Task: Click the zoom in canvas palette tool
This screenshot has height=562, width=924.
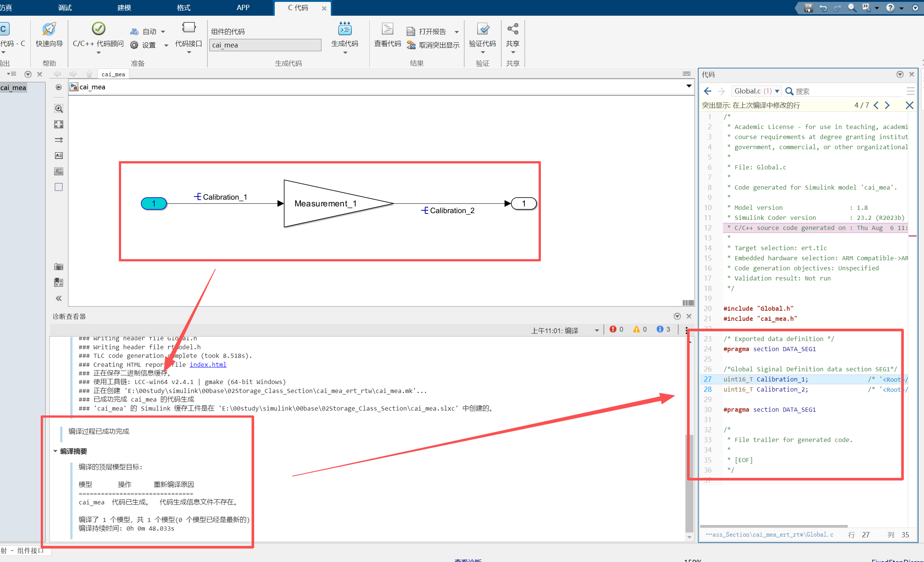Action: coord(59,109)
